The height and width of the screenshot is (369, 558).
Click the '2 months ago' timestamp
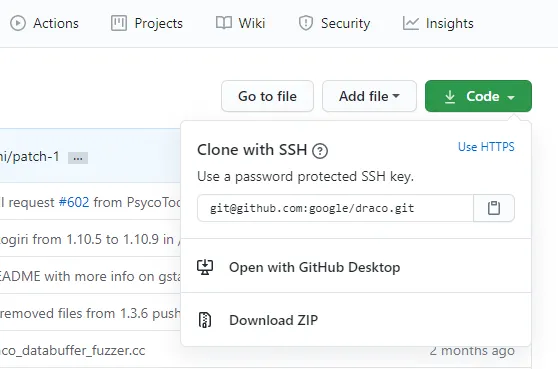click(x=472, y=351)
